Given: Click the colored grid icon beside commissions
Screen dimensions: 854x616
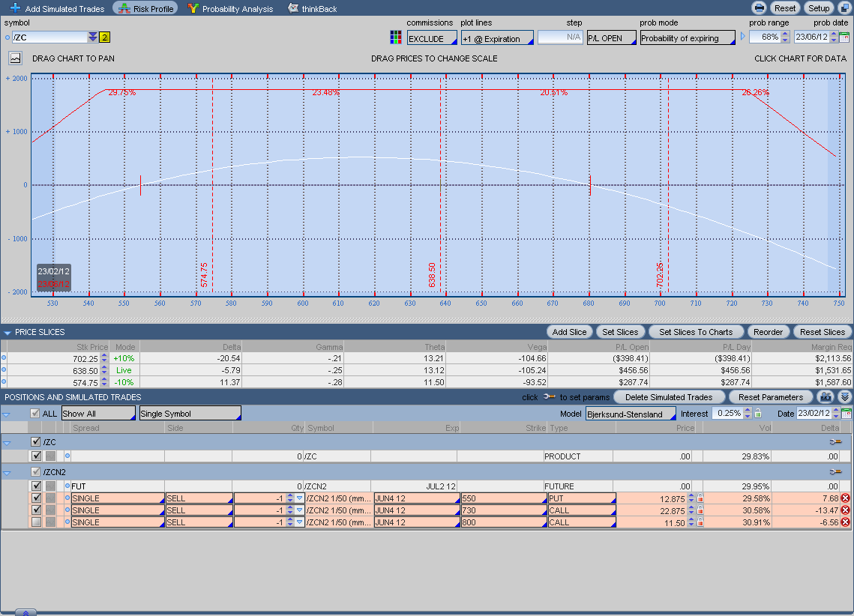Looking at the screenshot, I should [396, 37].
